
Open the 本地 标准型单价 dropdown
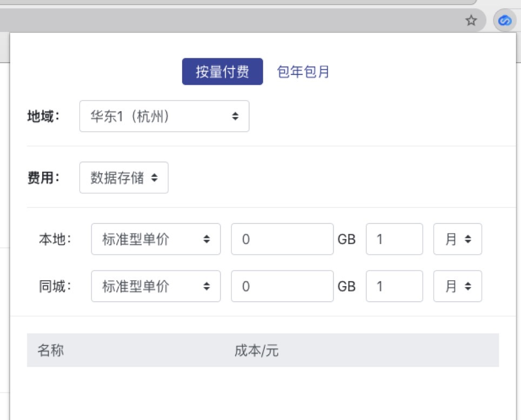156,239
